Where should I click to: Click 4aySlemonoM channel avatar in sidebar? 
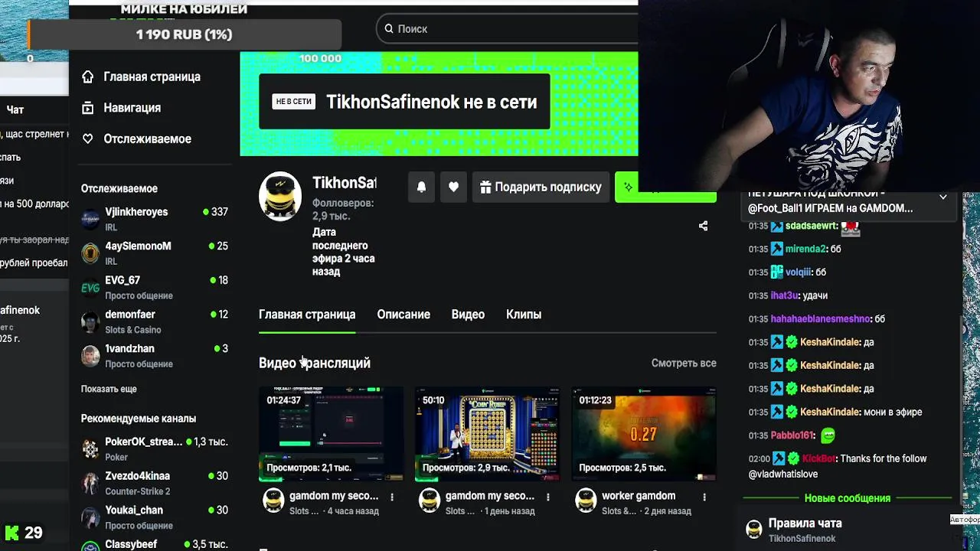coord(90,253)
